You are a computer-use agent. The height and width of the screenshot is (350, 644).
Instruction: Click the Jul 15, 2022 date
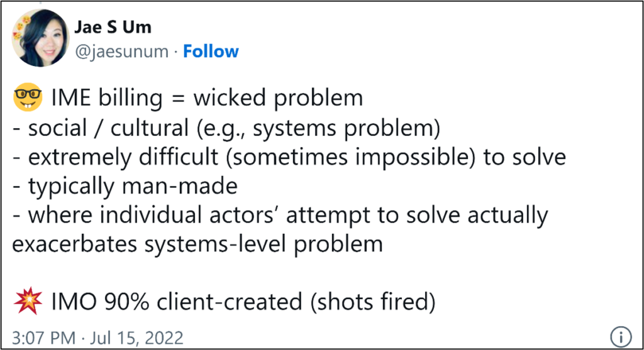(136, 338)
